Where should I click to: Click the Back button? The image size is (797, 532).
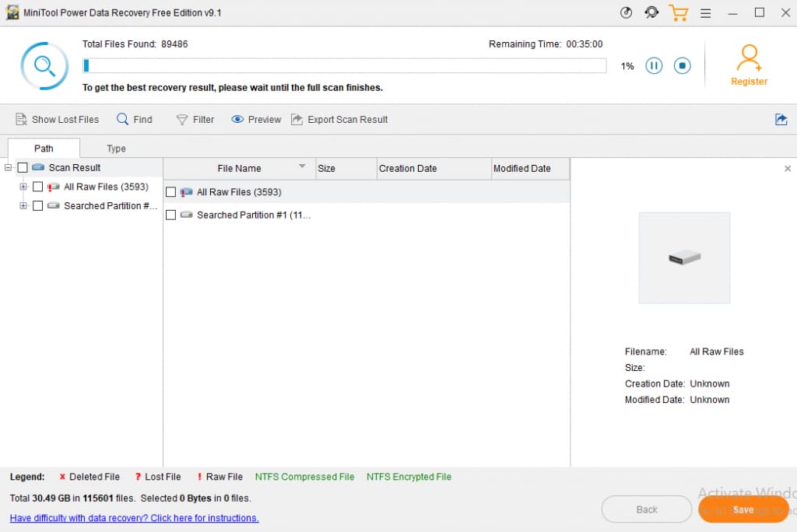pos(647,509)
